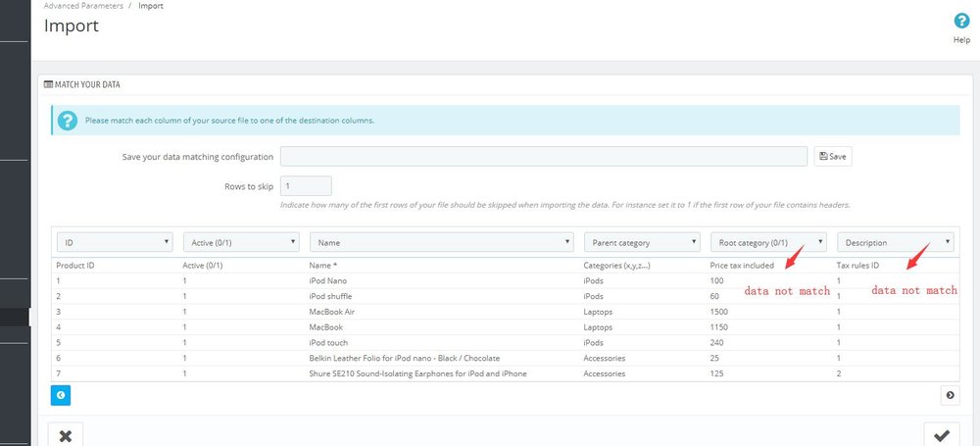The image size is (980, 446).
Task: Expand the Name column dropdown
Action: coord(442,242)
